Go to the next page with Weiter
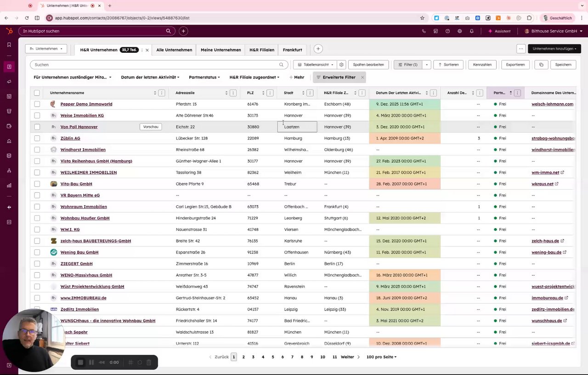This screenshot has width=588, height=375. [350, 357]
